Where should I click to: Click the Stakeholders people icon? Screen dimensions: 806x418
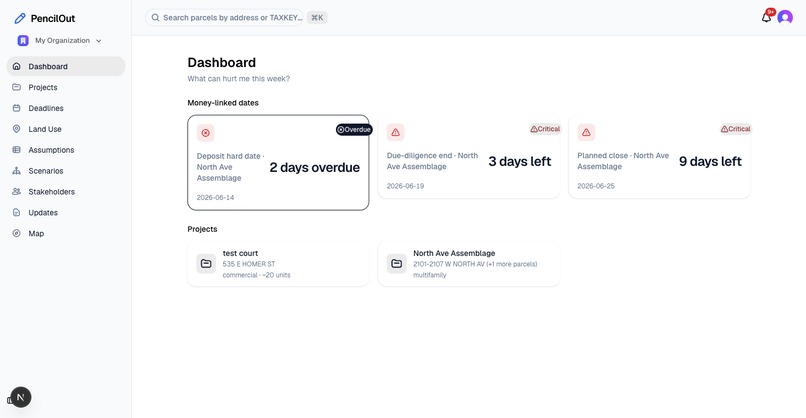(x=16, y=192)
